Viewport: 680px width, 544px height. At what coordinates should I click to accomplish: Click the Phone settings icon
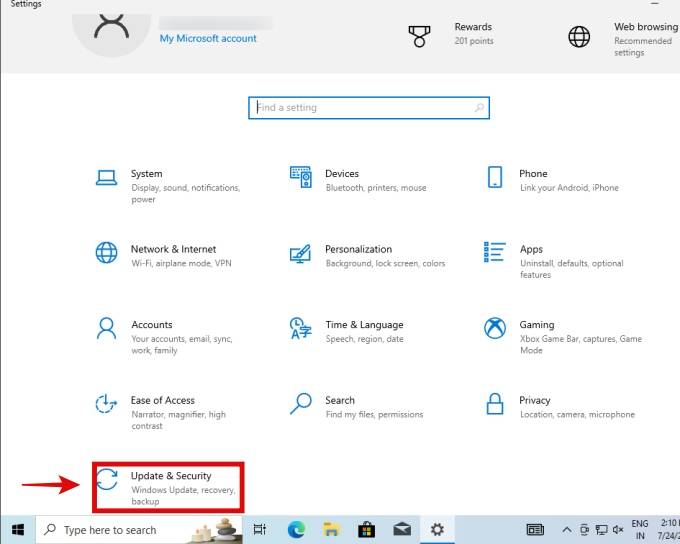(495, 177)
